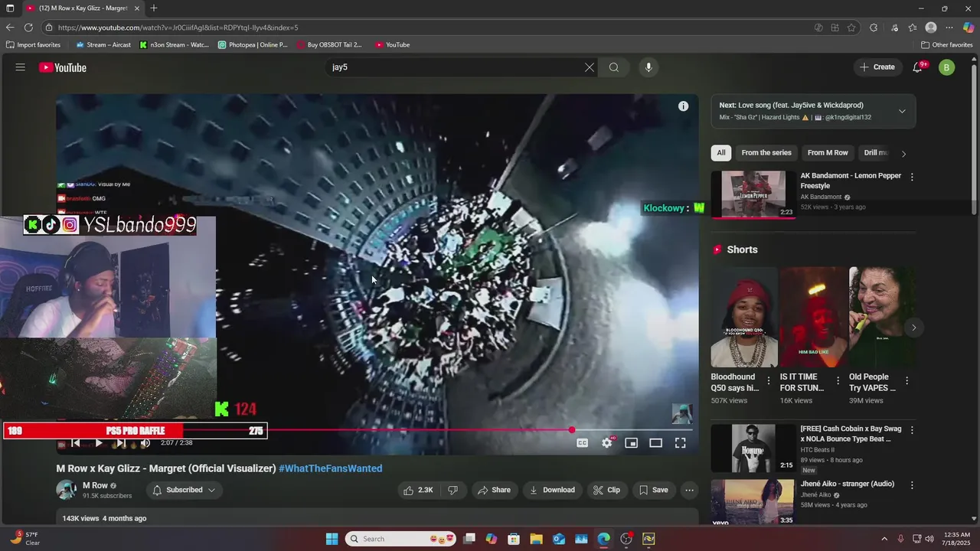Open options for IS IT TIME FOR STUN short
Screen dimensions: 980x551
pyautogui.click(x=838, y=380)
